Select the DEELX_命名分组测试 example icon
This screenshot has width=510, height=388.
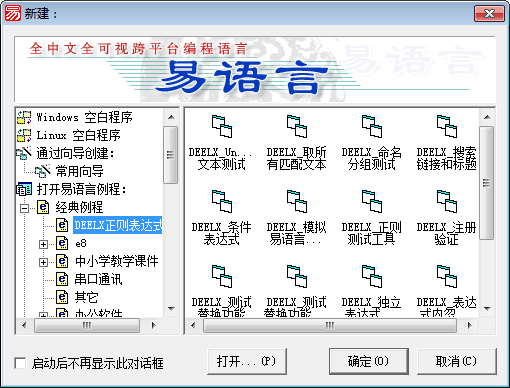point(372,126)
